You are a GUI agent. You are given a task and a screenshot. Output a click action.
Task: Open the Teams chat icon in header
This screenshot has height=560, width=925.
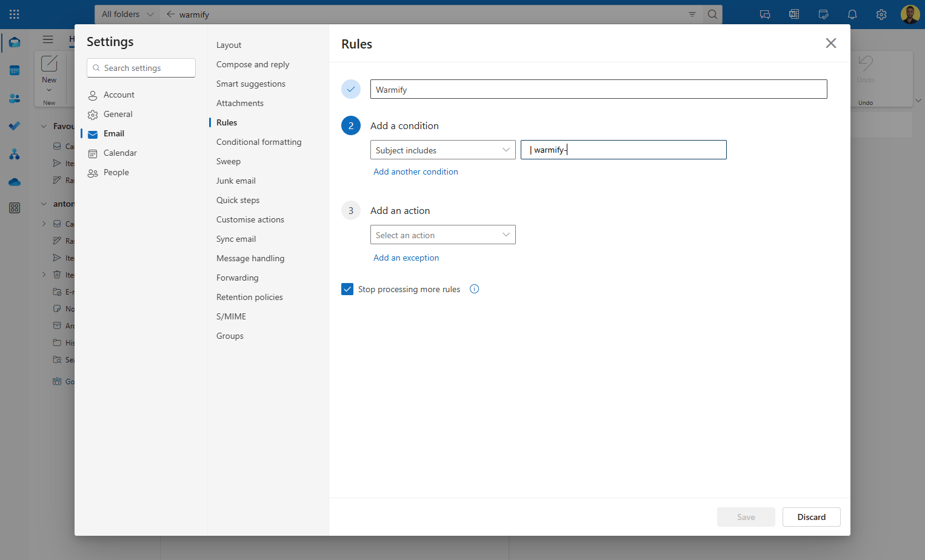click(x=765, y=15)
